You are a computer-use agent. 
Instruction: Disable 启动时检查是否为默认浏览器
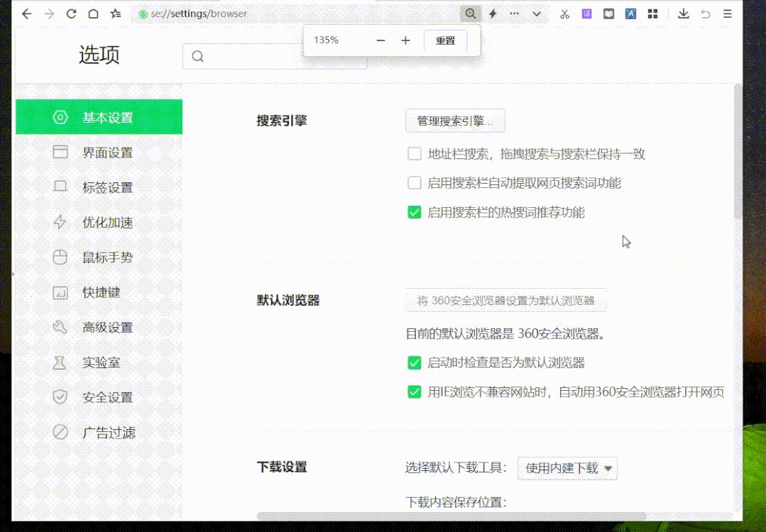point(414,362)
